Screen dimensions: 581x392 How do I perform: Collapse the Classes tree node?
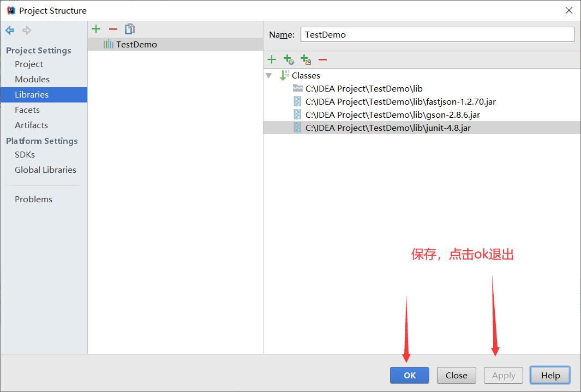pos(269,76)
